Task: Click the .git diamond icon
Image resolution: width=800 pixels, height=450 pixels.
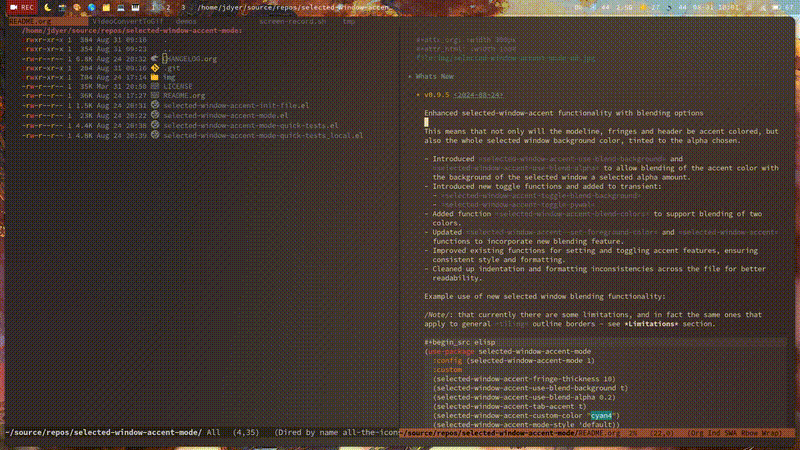Action: [155, 68]
